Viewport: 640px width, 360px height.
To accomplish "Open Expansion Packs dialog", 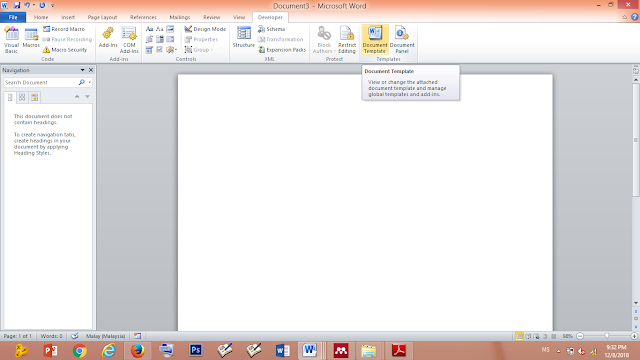I will [x=282, y=50].
